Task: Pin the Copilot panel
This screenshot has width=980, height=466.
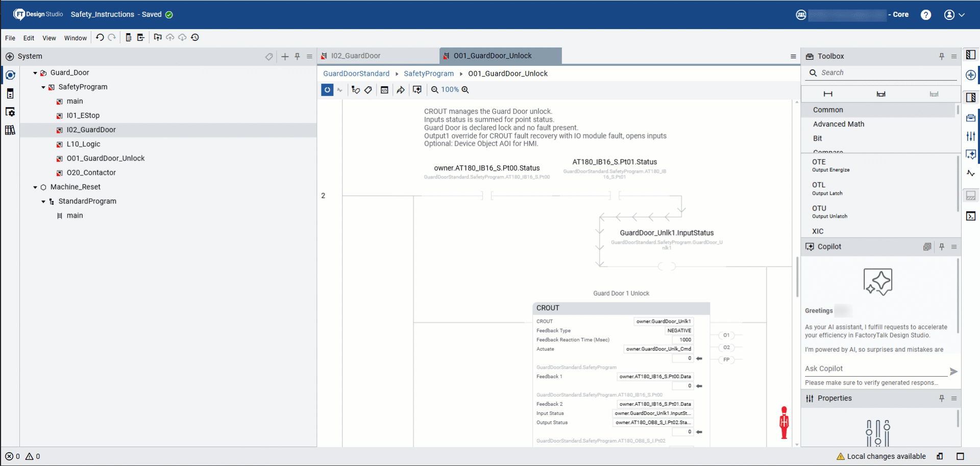Action: (x=942, y=247)
